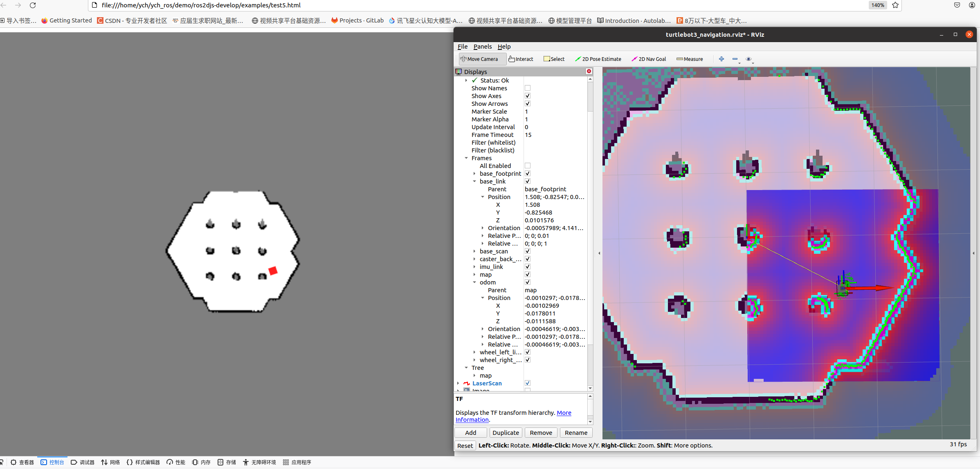Check the All Enabled frames checkbox
This screenshot has width=980, height=470.
coord(528,166)
